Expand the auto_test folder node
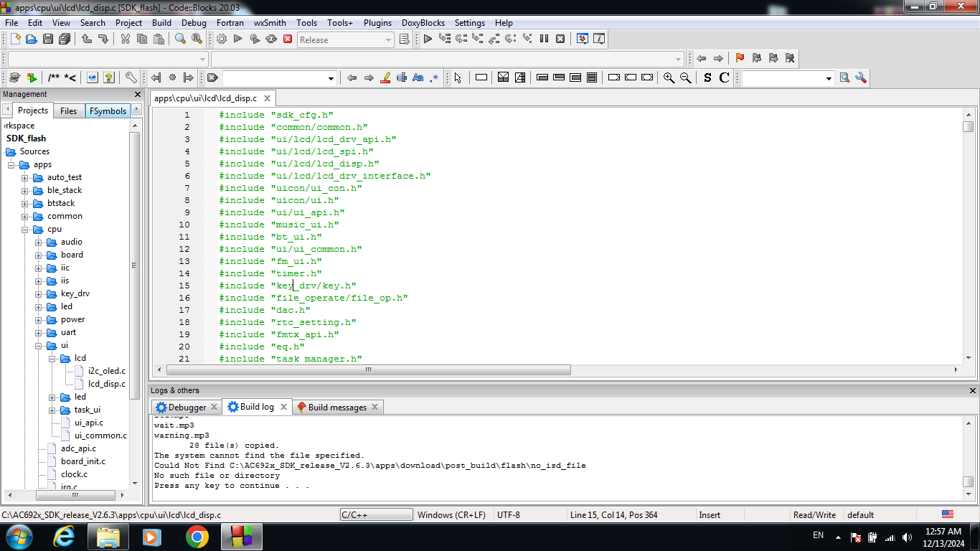980x551 pixels. point(25,177)
